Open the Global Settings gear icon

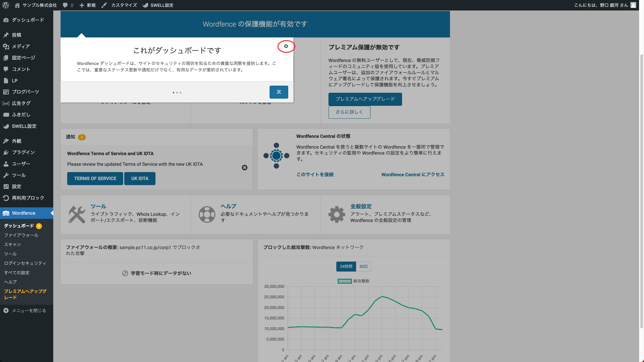(x=336, y=214)
